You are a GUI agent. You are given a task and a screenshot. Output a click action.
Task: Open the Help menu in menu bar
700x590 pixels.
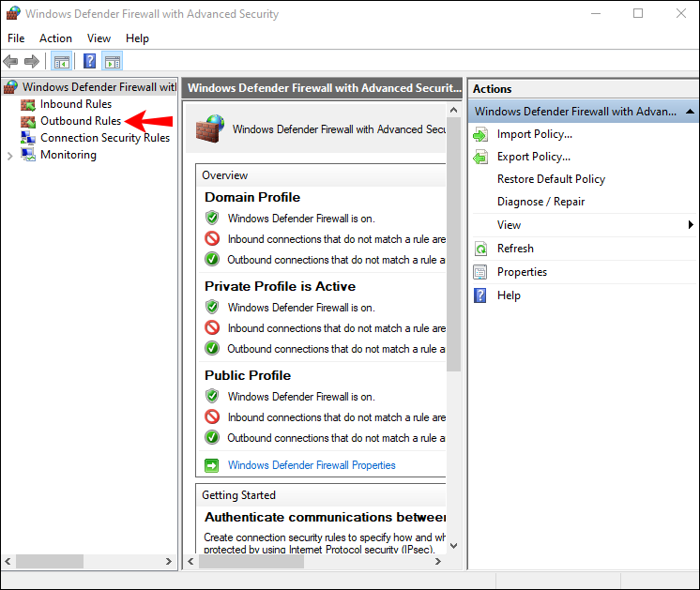[x=137, y=38]
